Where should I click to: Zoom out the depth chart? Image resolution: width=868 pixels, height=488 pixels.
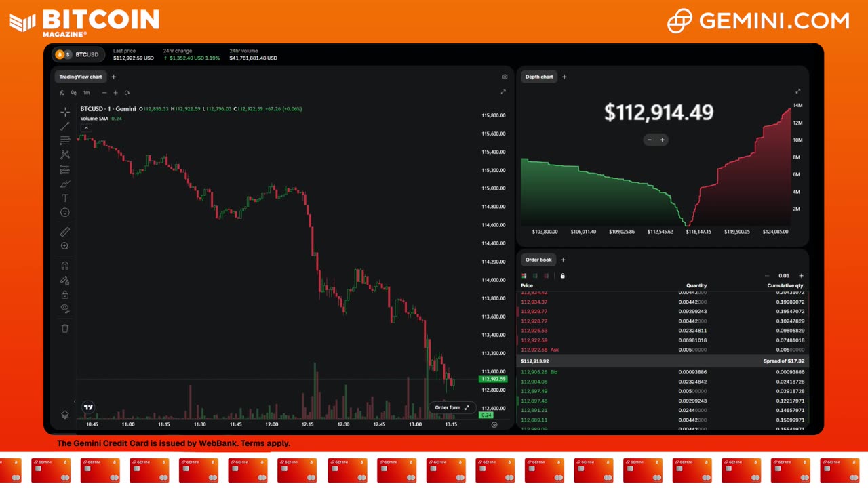tap(649, 140)
